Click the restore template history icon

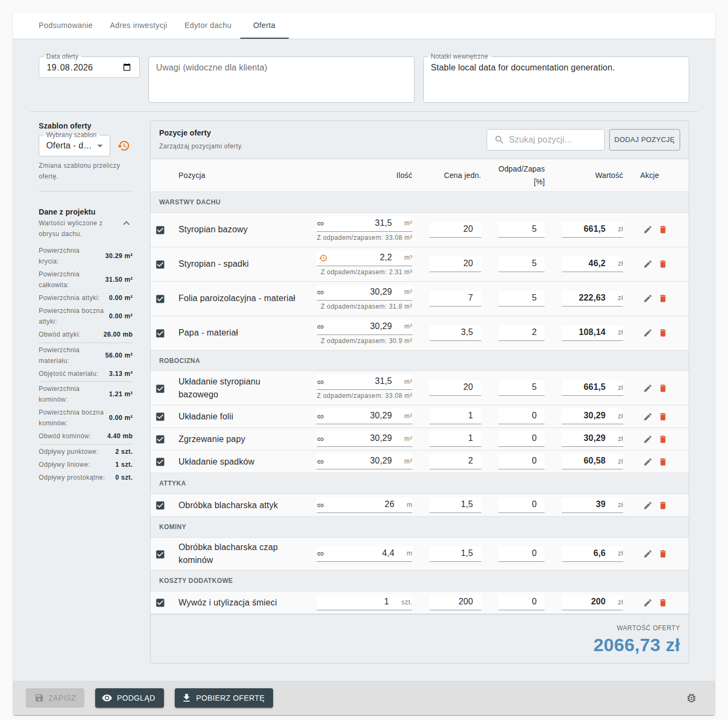(x=124, y=146)
